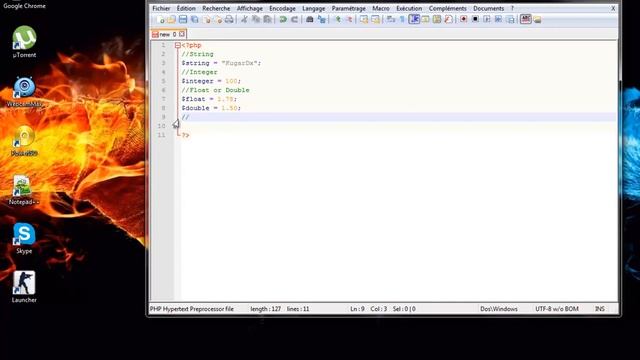Click the yellow folder icon after ABC
The image size is (640, 360).
[x=537, y=19]
